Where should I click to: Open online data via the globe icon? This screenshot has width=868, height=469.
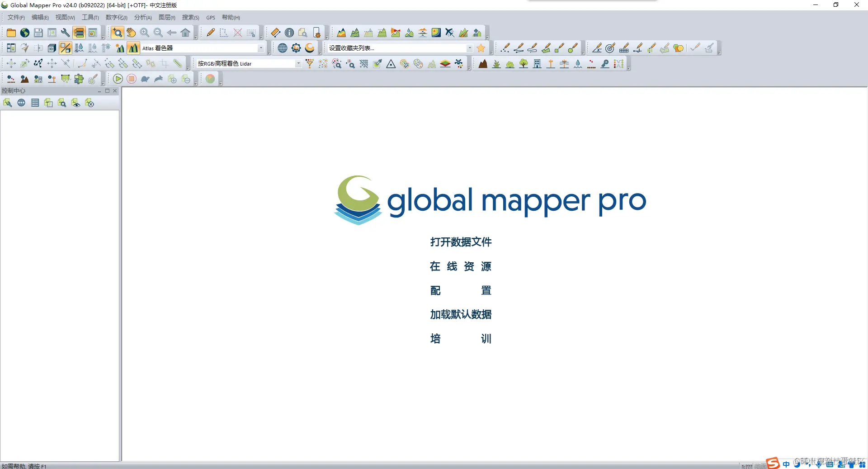[25, 33]
